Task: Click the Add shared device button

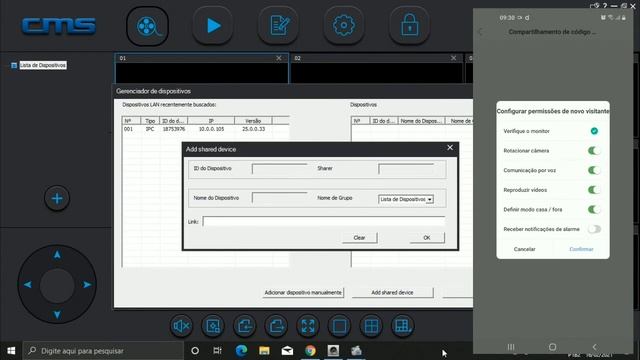Action: pos(392,293)
